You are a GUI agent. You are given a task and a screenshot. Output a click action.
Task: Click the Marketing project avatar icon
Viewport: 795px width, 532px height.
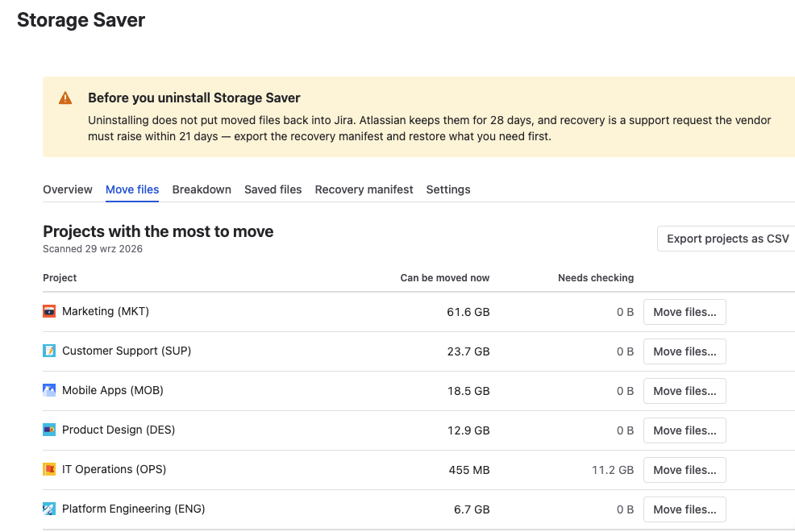49,311
